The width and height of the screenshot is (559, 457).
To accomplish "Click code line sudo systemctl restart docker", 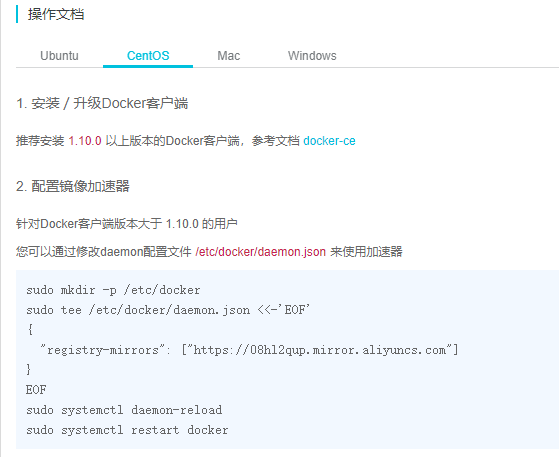I will point(127,430).
